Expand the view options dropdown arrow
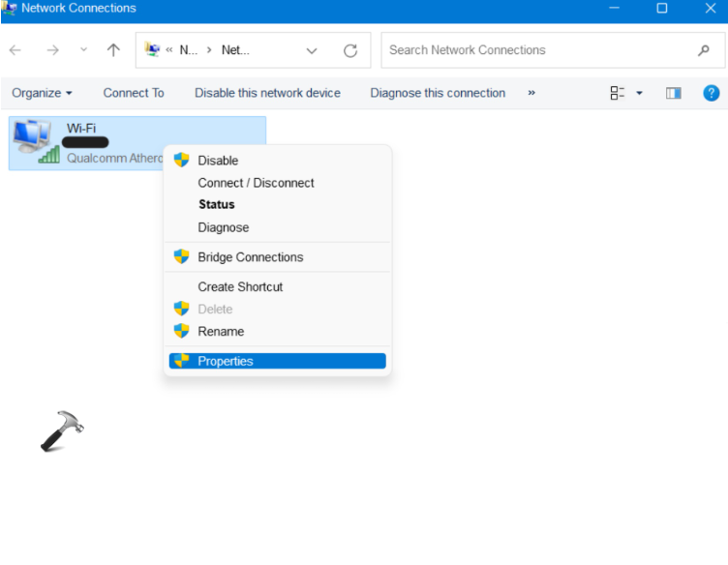Screen dimensions: 728x565 coord(639,93)
